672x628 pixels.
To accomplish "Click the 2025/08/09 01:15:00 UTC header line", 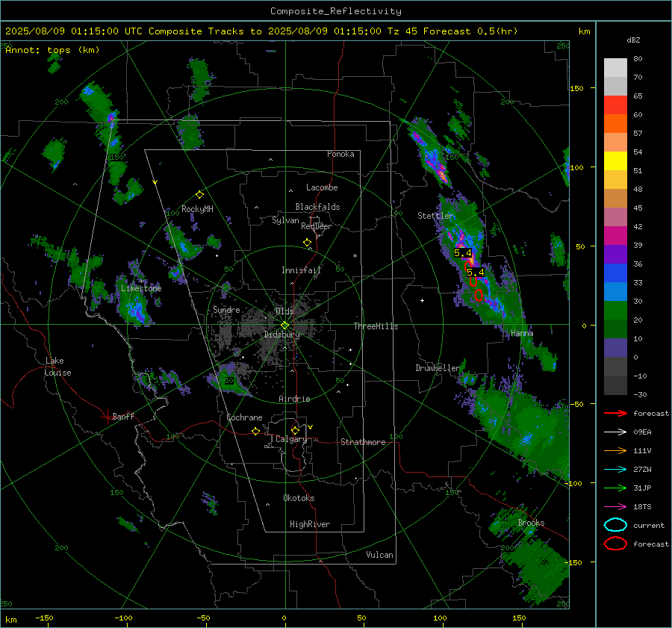I will point(261,31).
